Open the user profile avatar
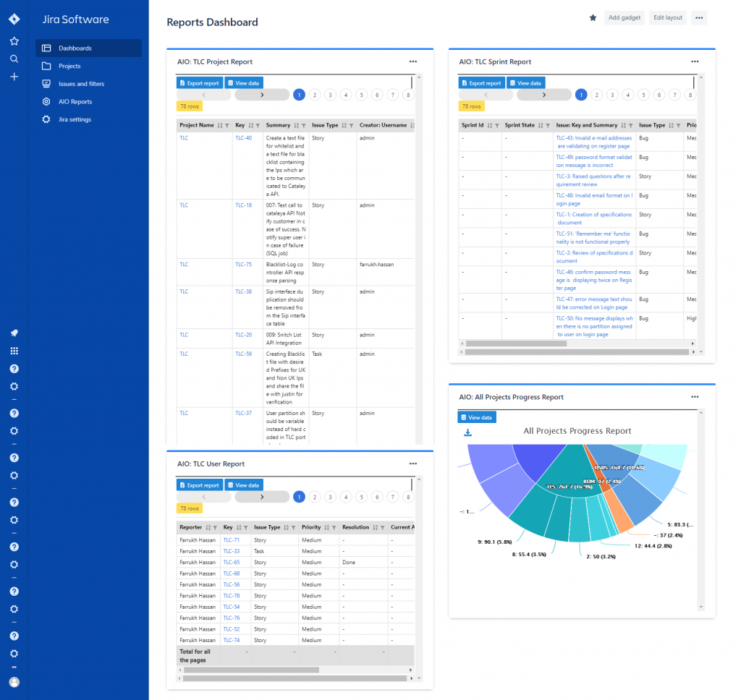Image resolution: width=741 pixels, height=700 pixels. 14,682
